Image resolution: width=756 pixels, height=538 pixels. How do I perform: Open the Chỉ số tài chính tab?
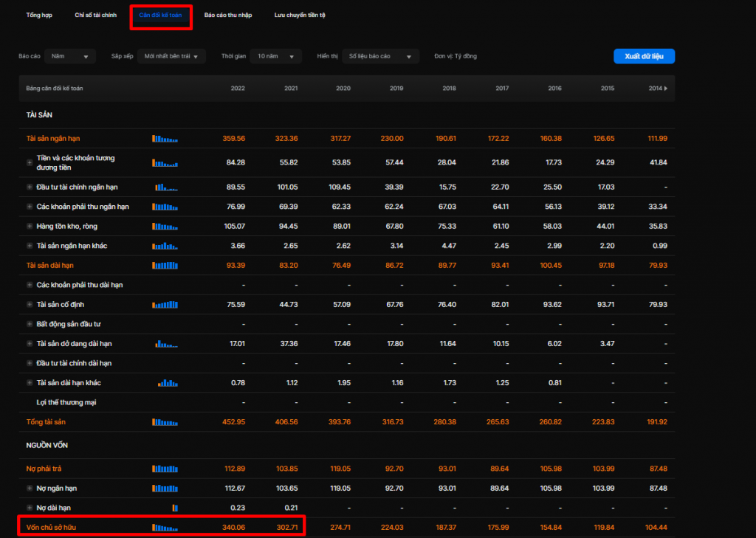[x=96, y=15]
